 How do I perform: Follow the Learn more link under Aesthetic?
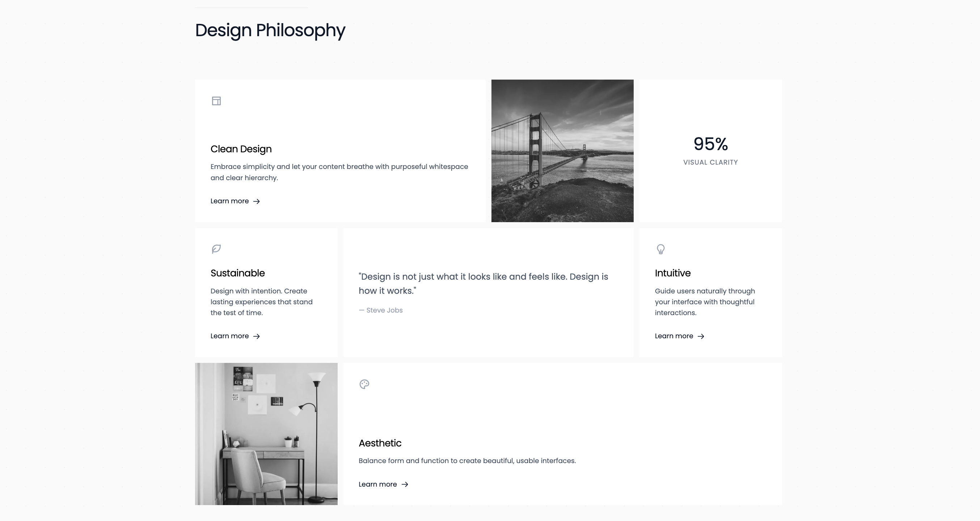(384, 484)
